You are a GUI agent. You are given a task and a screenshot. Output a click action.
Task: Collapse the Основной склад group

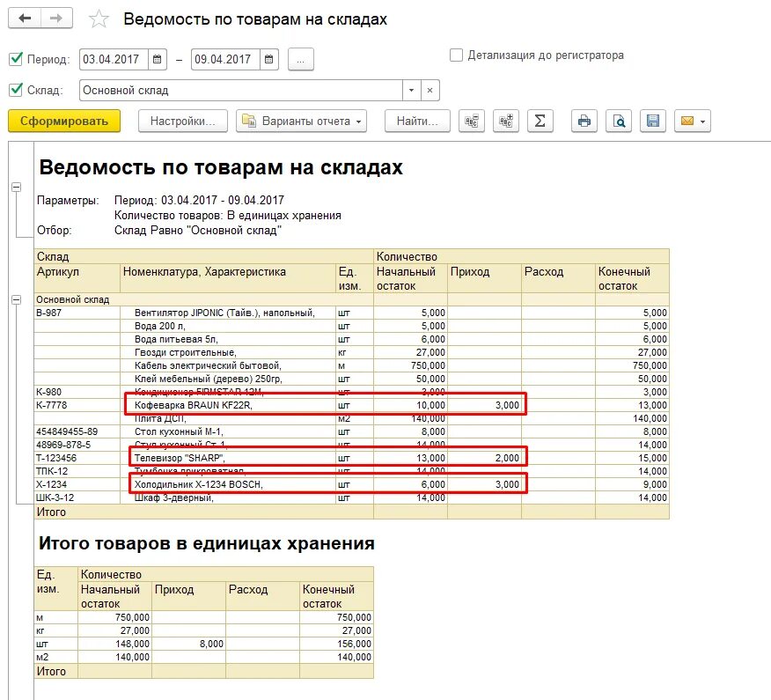point(16,299)
